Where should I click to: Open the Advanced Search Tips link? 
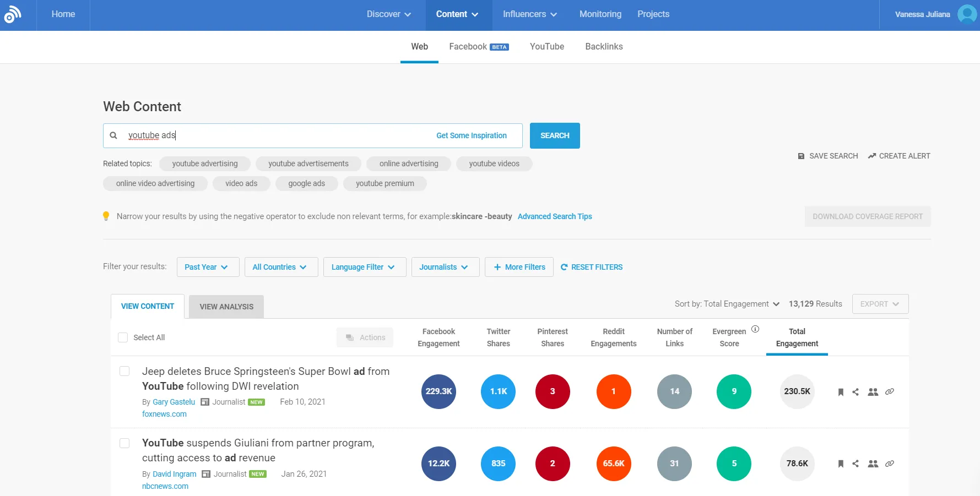coord(554,216)
